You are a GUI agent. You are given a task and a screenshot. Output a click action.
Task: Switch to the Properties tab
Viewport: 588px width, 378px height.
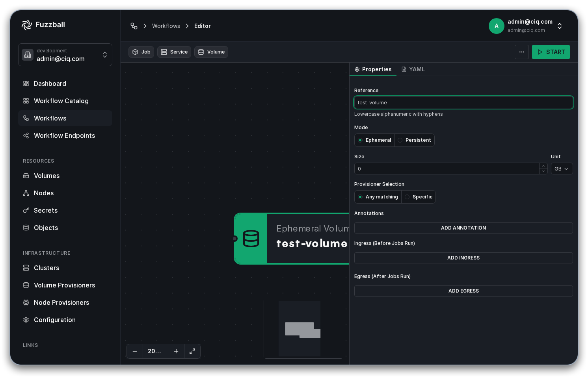tap(373, 69)
